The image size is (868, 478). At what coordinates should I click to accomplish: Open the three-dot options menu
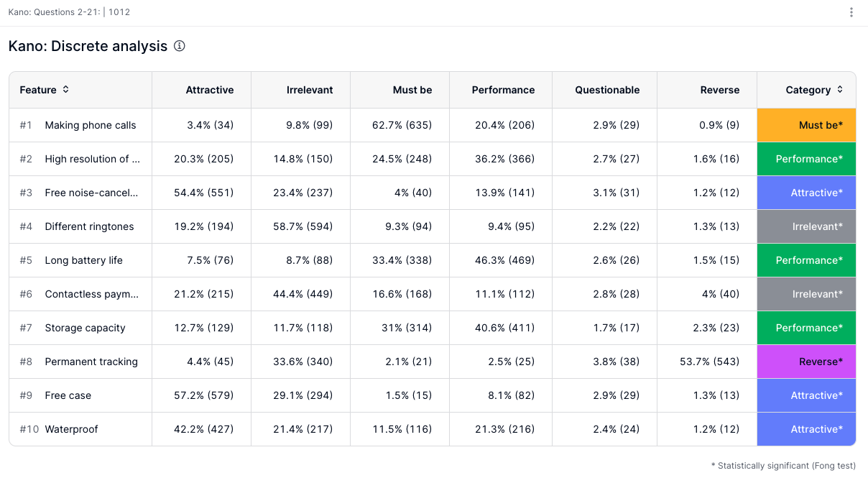[x=851, y=12]
